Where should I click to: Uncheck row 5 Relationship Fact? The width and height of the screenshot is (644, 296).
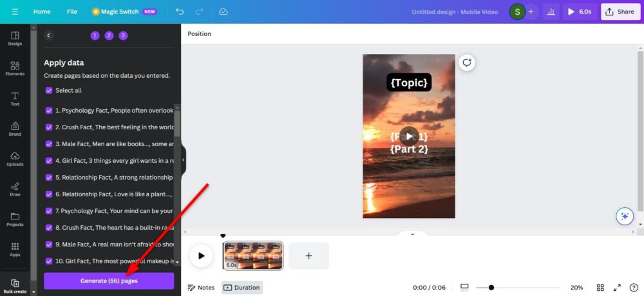(49, 178)
